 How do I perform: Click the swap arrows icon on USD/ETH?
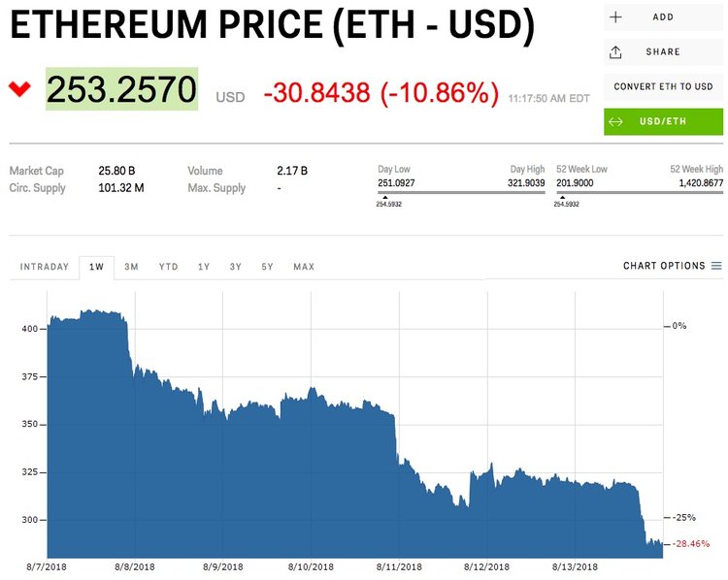point(615,121)
